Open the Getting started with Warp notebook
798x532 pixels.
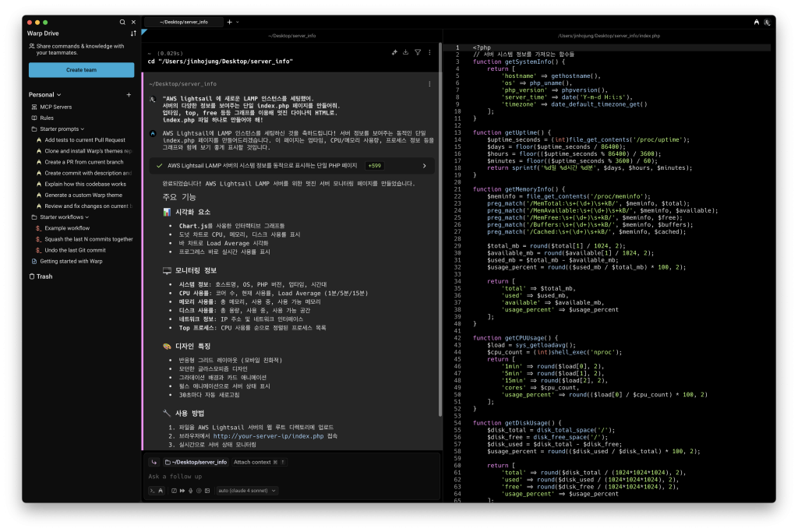coord(71,262)
